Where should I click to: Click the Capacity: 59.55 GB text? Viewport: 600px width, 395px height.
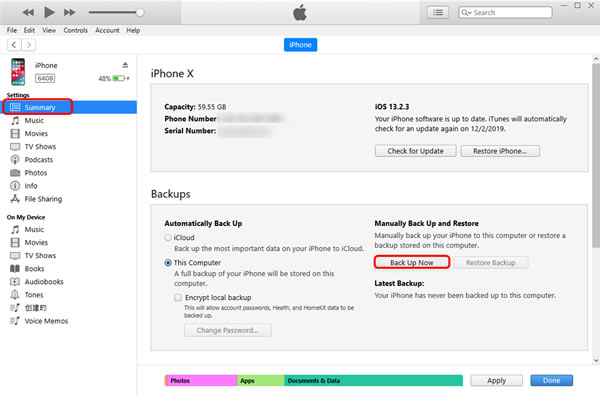point(195,107)
